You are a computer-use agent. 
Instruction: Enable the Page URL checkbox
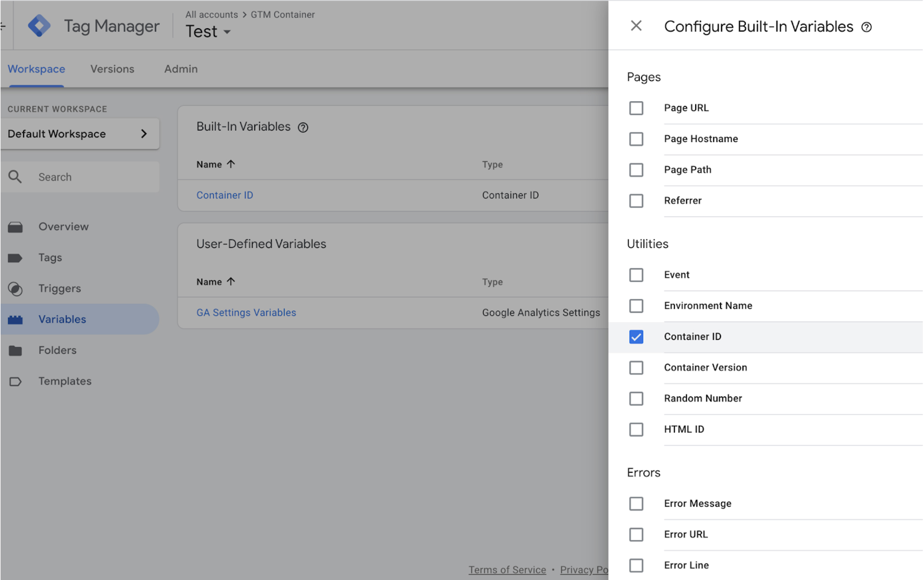pyautogui.click(x=636, y=108)
